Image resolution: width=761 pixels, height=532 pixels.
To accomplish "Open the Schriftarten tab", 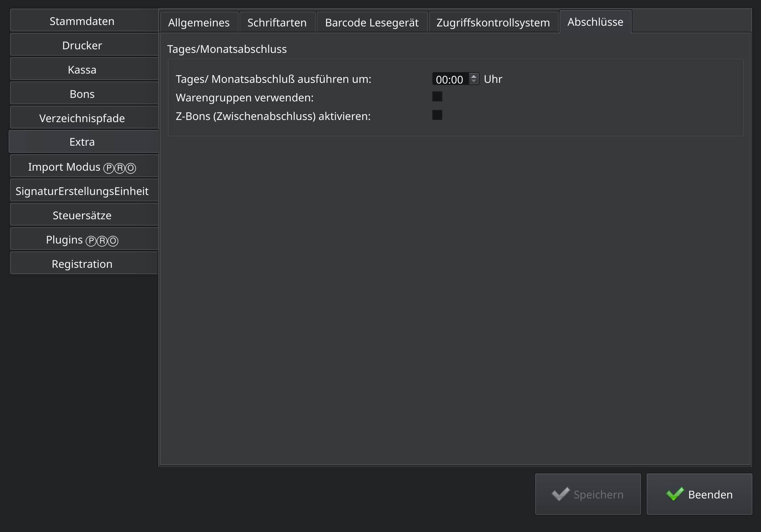I will coord(277,22).
